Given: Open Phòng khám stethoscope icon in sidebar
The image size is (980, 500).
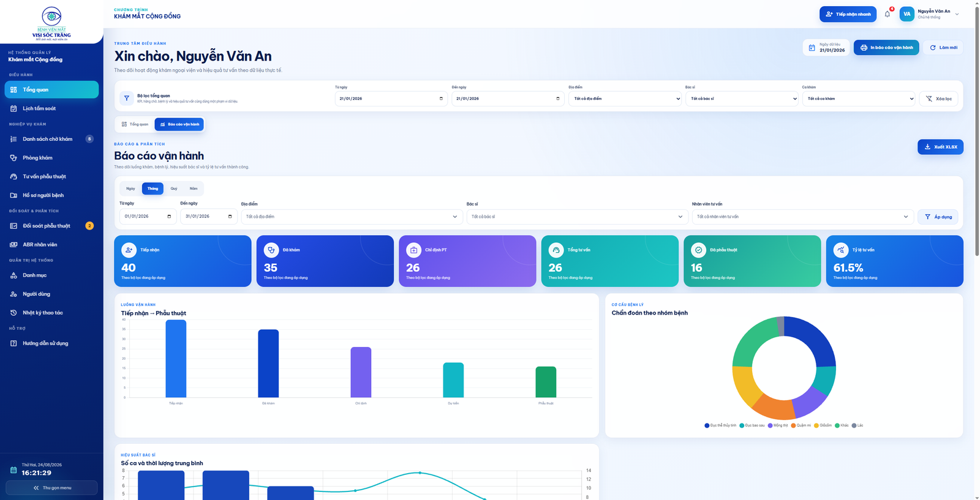Looking at the screenshot, I should 13,158.
